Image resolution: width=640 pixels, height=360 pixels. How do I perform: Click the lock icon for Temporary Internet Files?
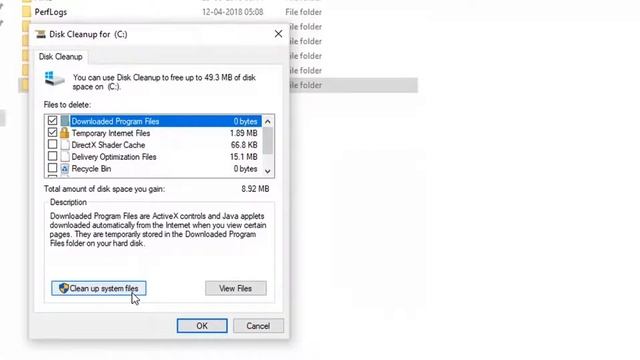pos(64,133)
